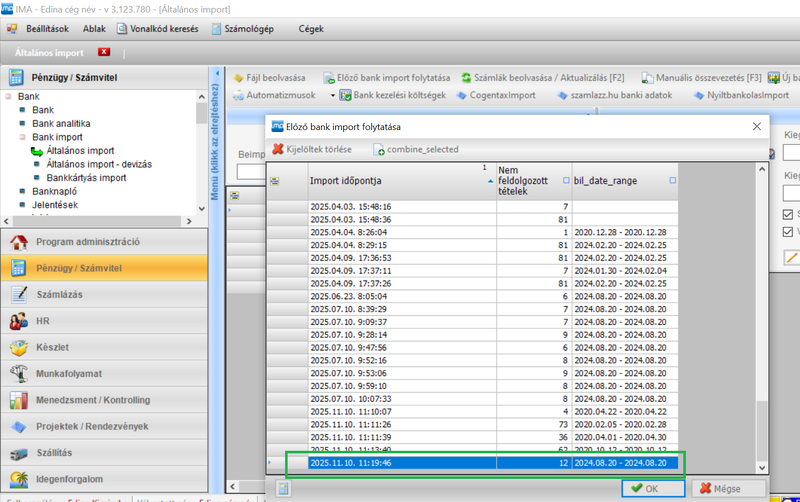Click the document icon at dialog bottom-left
The height and width of the screenshot is (502, 800).
pyautogui.click(x=284, y=489)
